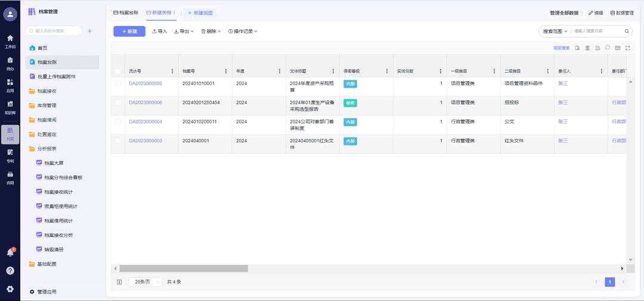Open the 20条/页 page size selector

click(x=145, y=282)
